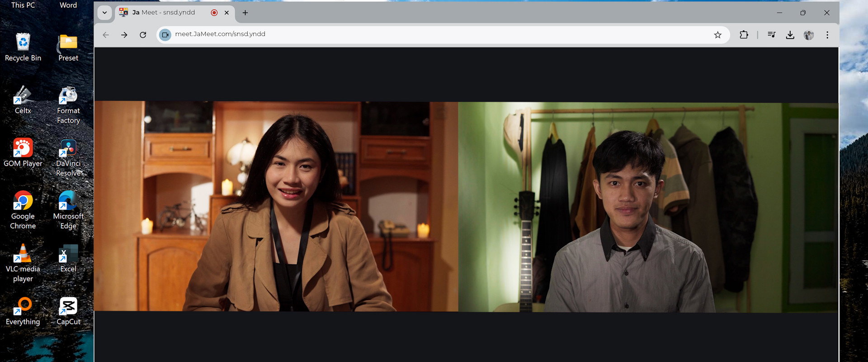Click the Recycle Bin icon

[x=23, y=48]
